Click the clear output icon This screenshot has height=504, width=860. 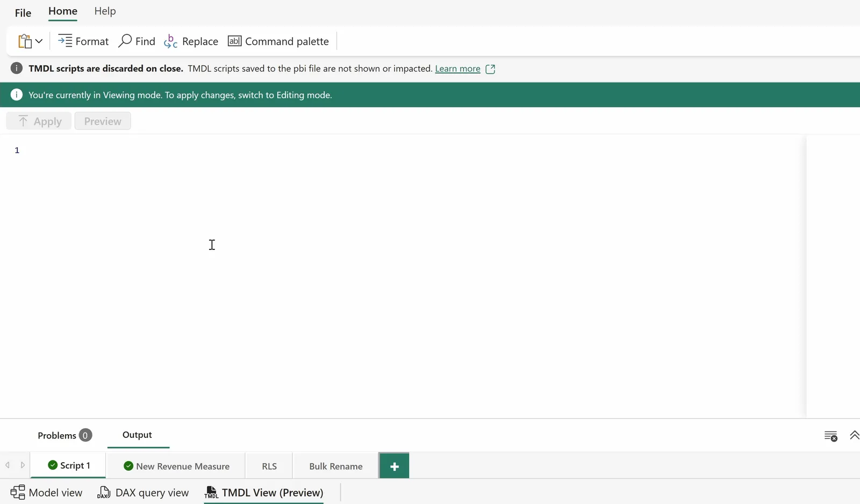coord(831,436)
